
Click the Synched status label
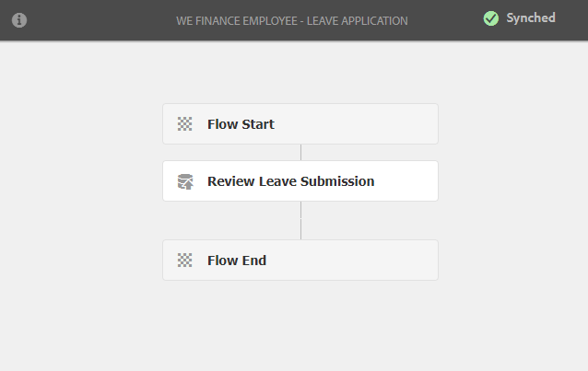531,18
